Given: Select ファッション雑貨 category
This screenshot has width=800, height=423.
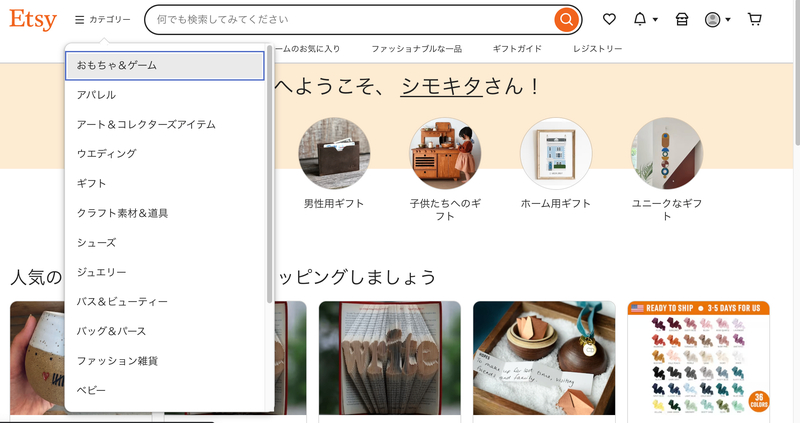Looking at the screenshot, I should click(165, 361).
